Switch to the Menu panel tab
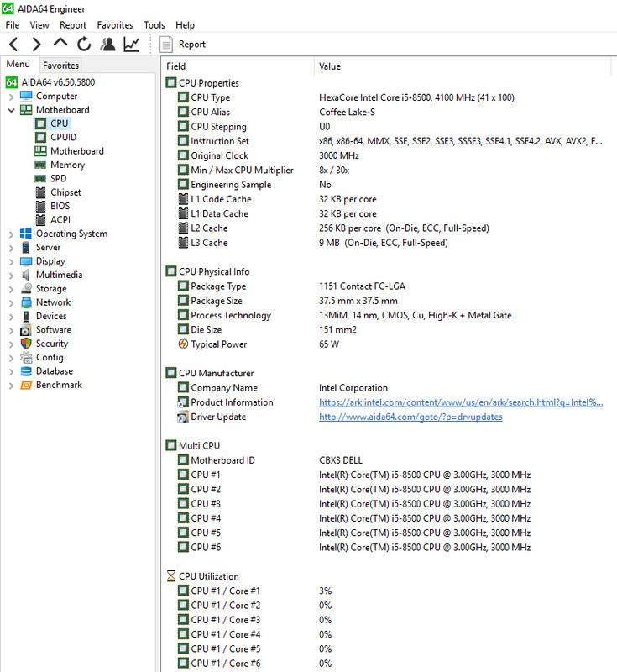This screenshot has height=672, width=617. click(x=18, y=65)
